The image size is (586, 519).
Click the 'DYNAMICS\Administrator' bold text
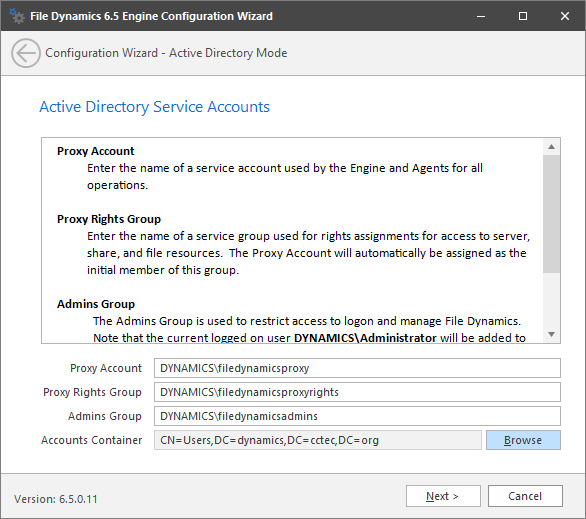(365, 338)
